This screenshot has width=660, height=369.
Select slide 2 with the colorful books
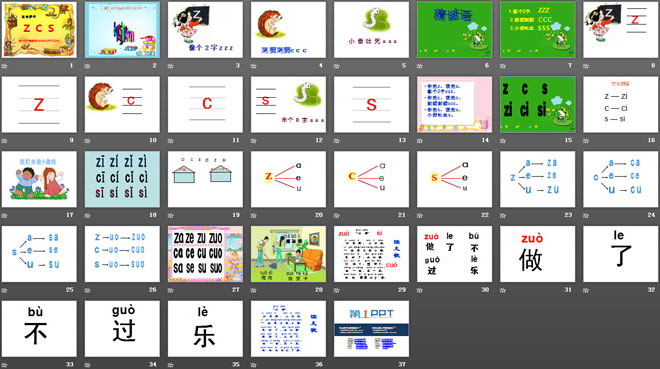[122, 29]
